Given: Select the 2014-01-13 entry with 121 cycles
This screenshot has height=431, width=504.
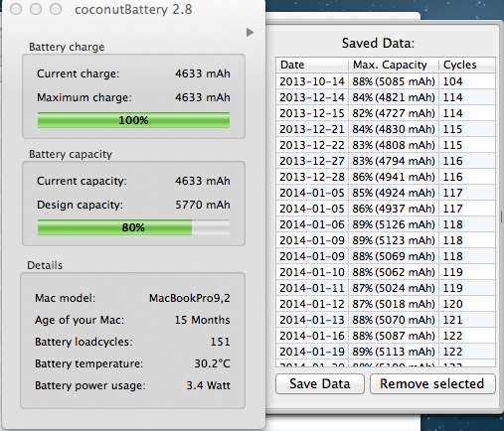Looking at the screenshot, I should [386, 320].
